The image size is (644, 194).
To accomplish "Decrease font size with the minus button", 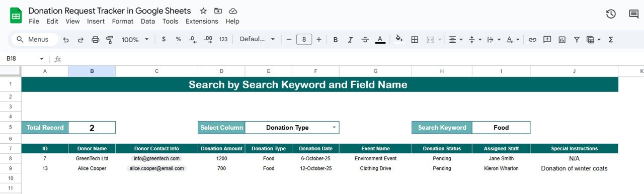I will click(x=289, y=39).
